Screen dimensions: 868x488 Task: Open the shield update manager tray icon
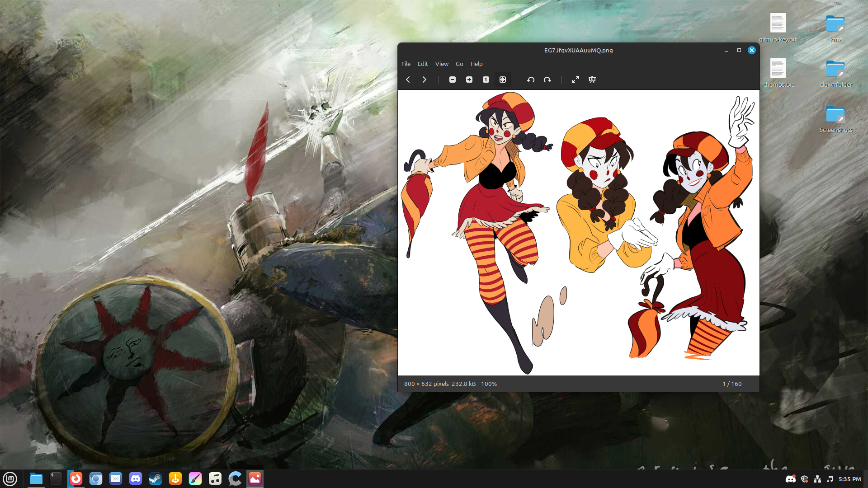[x=804, y=479]
